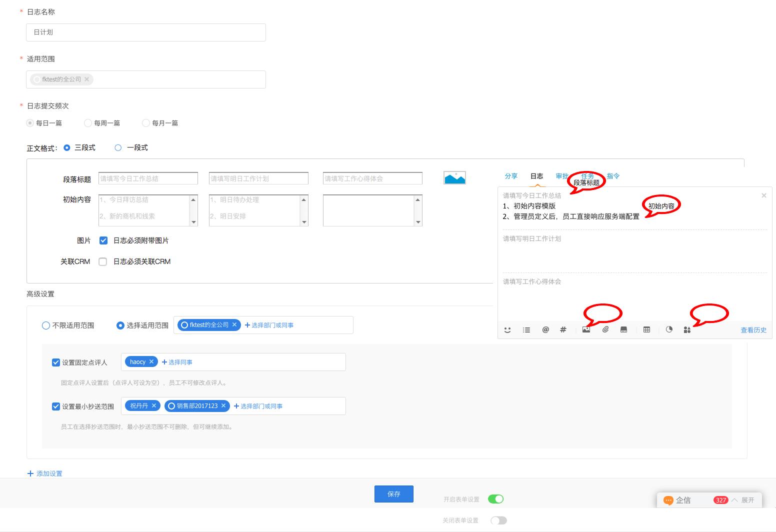Choose the 一段式 body format
This screenshot has height=532, width=776.
118,147
